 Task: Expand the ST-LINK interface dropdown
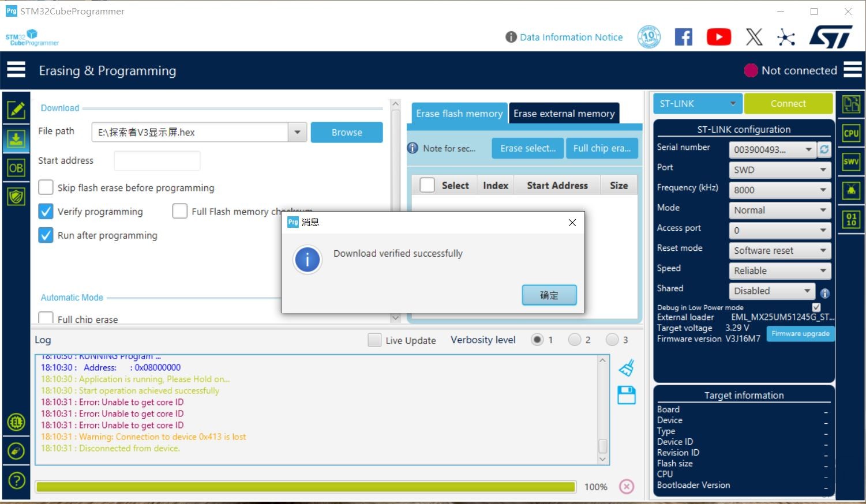pyautogui.click(x=697, y=104)
